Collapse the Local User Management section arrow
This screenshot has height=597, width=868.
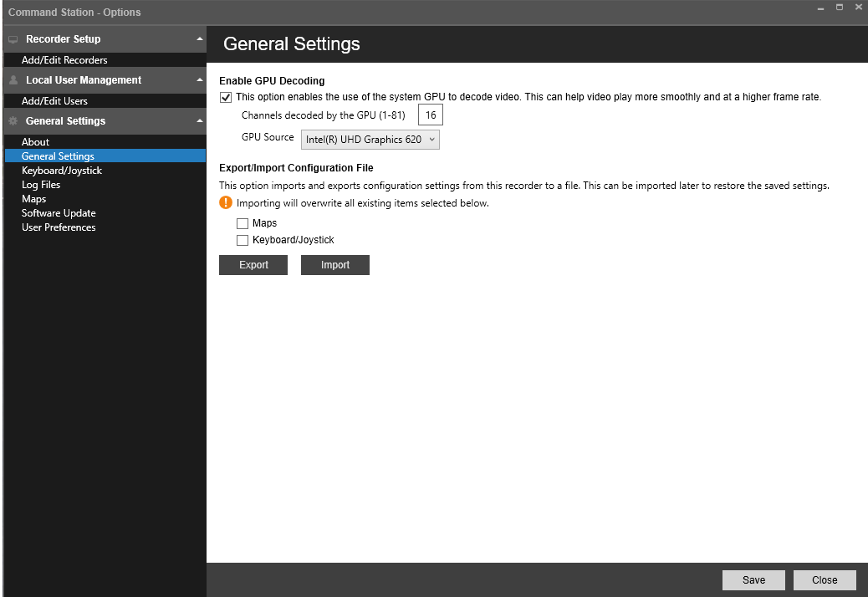point(199,80)
